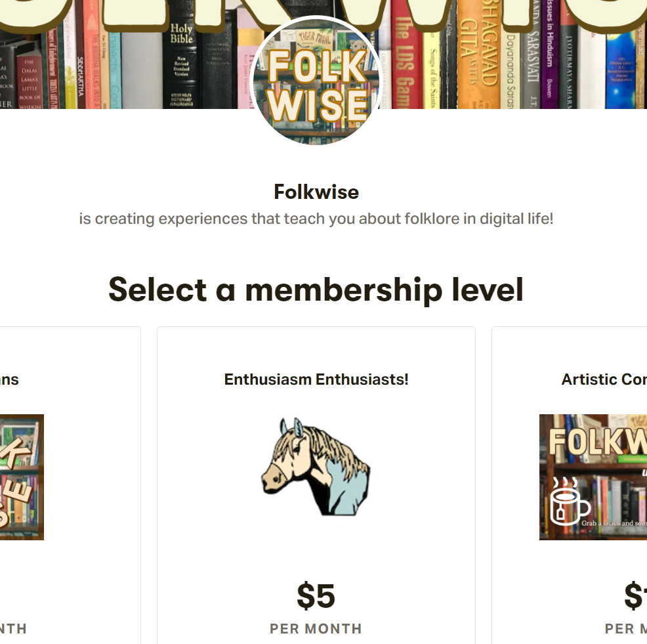Click the Folkwise creator name
This screenshot has height=644, width=647.
tap(316, 192)
